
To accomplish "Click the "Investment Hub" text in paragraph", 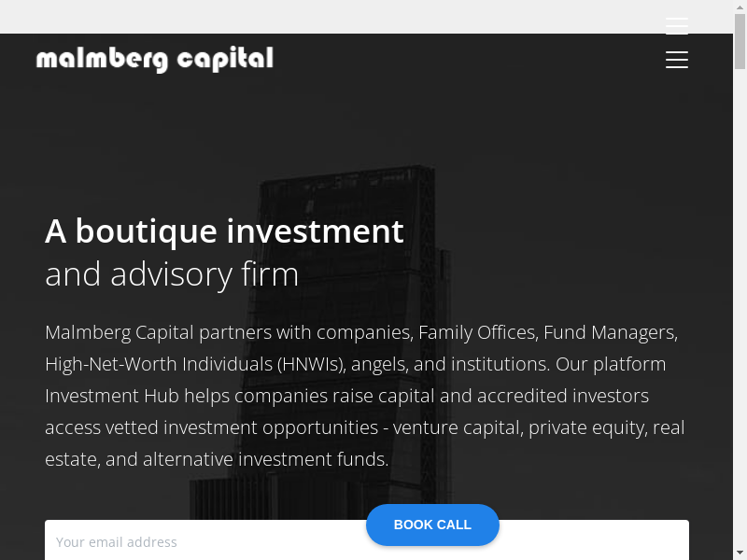I will click(112, 396).
